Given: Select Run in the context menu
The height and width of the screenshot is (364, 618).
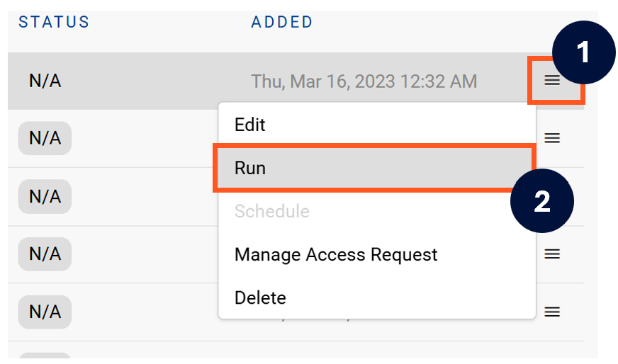Looking at the screenshot, I should 250,168.
